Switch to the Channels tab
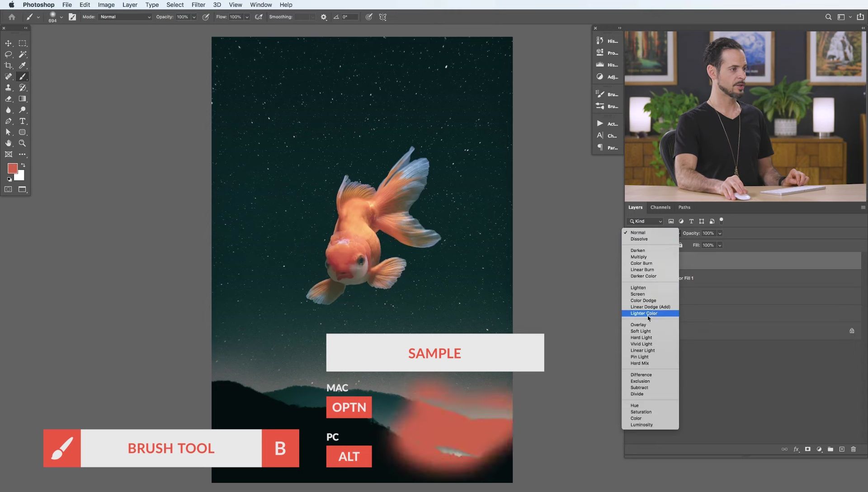The image size is (868, 492). pyautogui.click(x=660, y=207)
